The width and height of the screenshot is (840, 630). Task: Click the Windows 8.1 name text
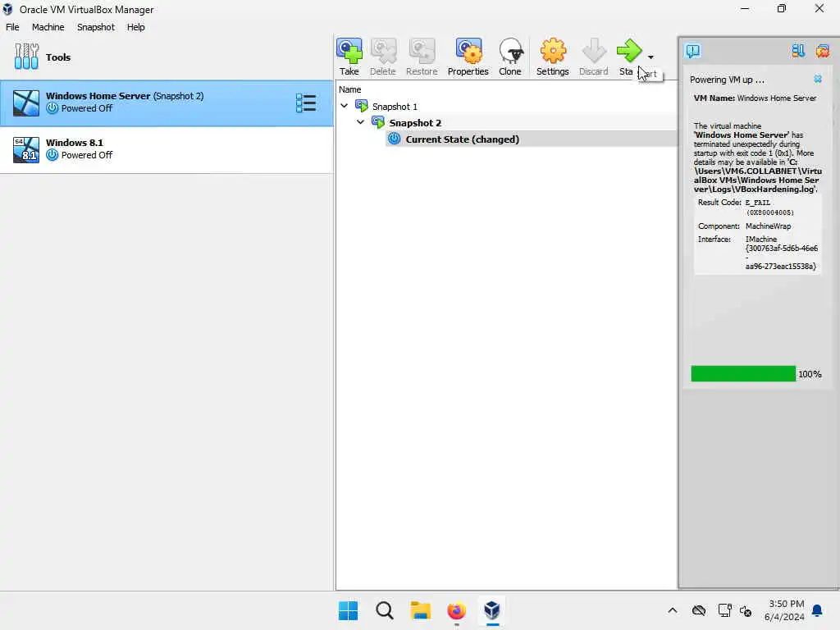pos(75,143)
